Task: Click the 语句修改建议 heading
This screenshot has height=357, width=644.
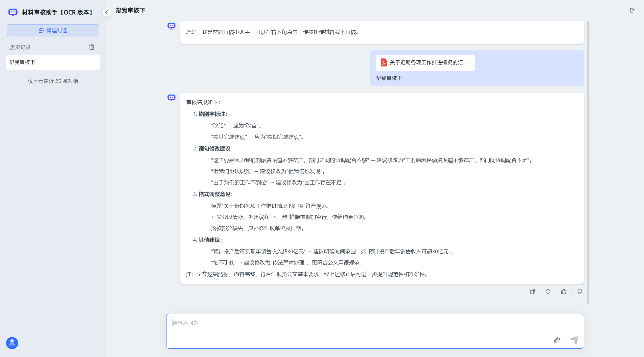Action: (x=214, y=149)
